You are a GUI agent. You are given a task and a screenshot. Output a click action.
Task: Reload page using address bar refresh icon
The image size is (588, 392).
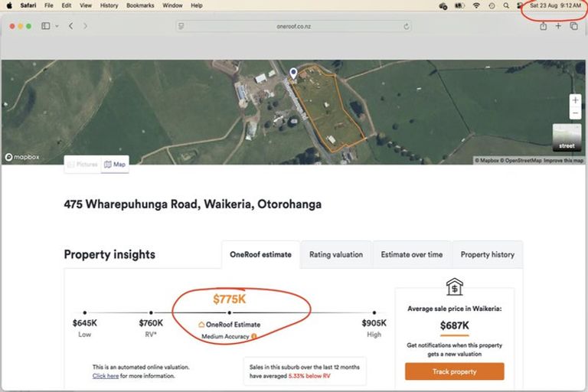point(406,26)
